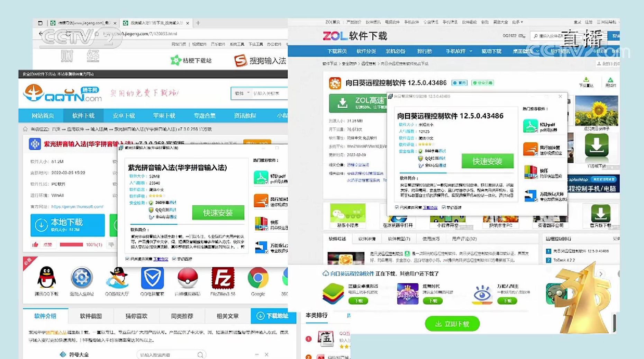Click the green 轻快pdf icon in left installer
This screenshot has width=644, height=359.
coord(261,177)
